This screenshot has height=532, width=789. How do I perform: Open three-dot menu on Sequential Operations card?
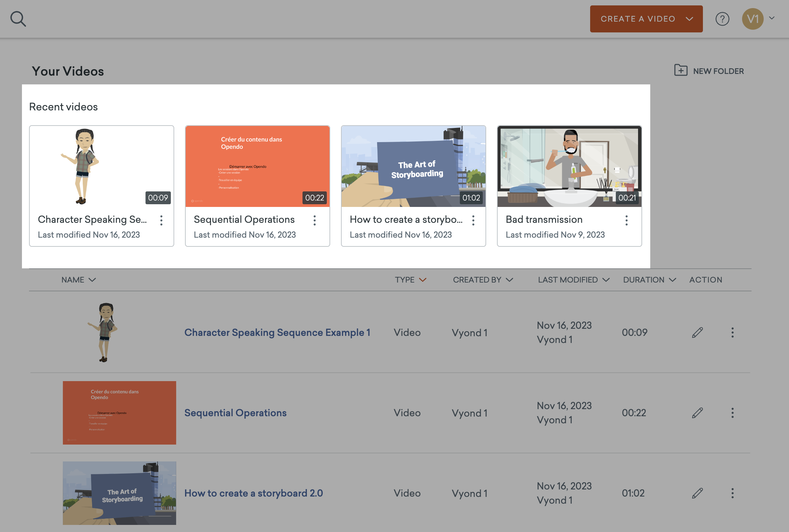pyautogui.click(x=315, y=220)
